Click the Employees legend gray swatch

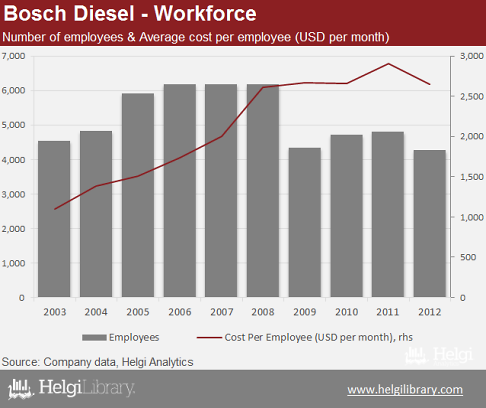click(94, 338)
